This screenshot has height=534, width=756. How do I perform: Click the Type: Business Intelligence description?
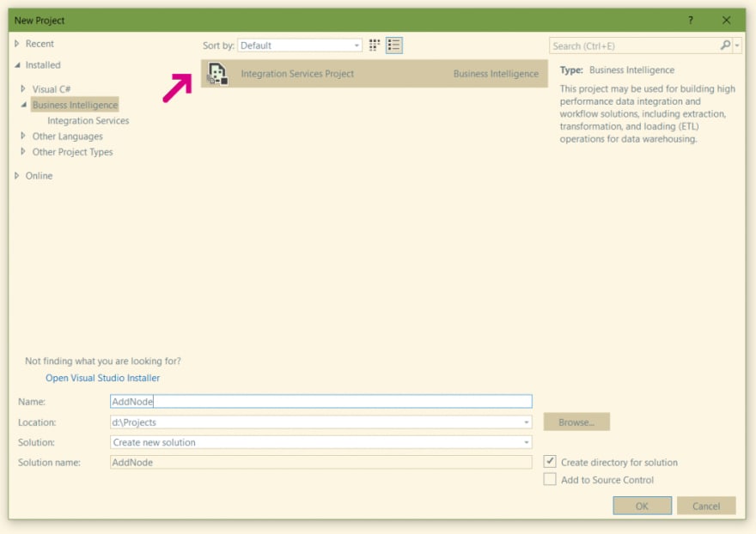pyautogui.click(x=617, y=70)
